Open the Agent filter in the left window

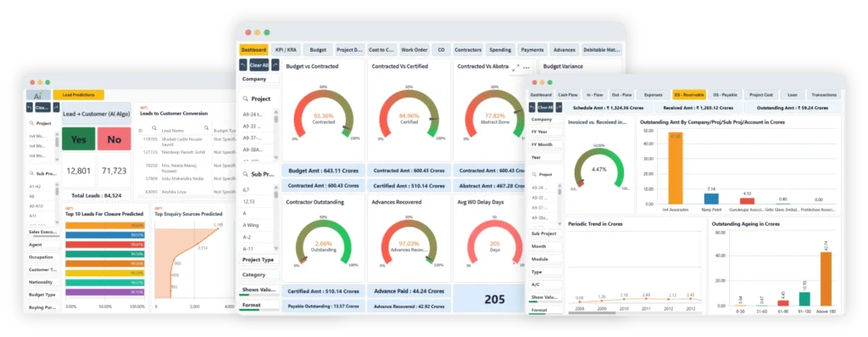43,244
